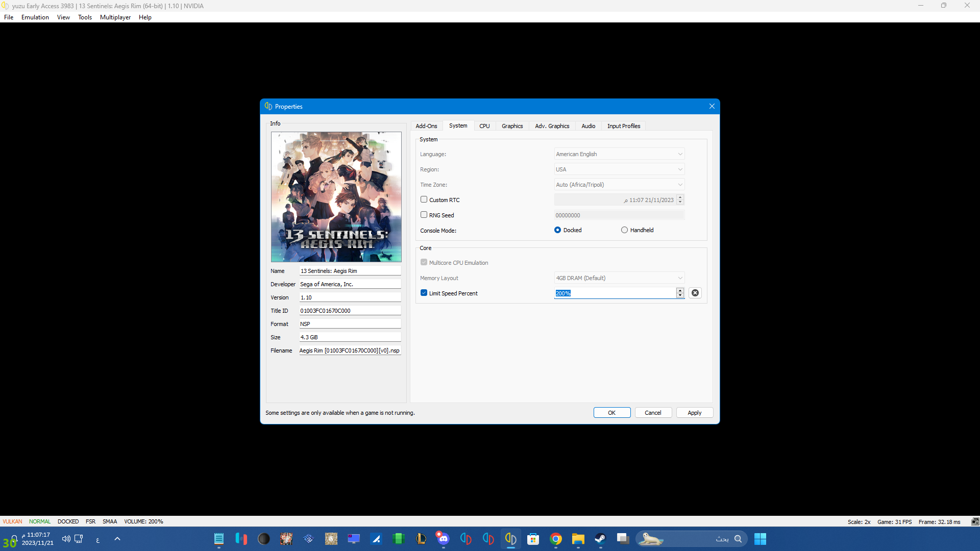Increase Limit Speed Percent with up arrow

tap(680, 290)
